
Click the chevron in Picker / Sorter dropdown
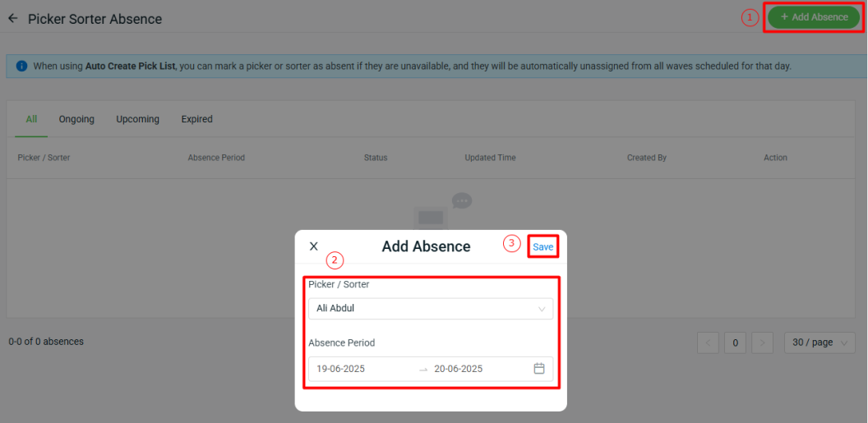point(542,309)
